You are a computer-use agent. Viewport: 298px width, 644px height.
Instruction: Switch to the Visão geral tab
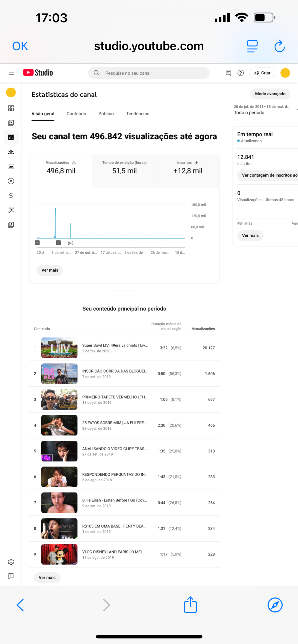coord(43,114)
